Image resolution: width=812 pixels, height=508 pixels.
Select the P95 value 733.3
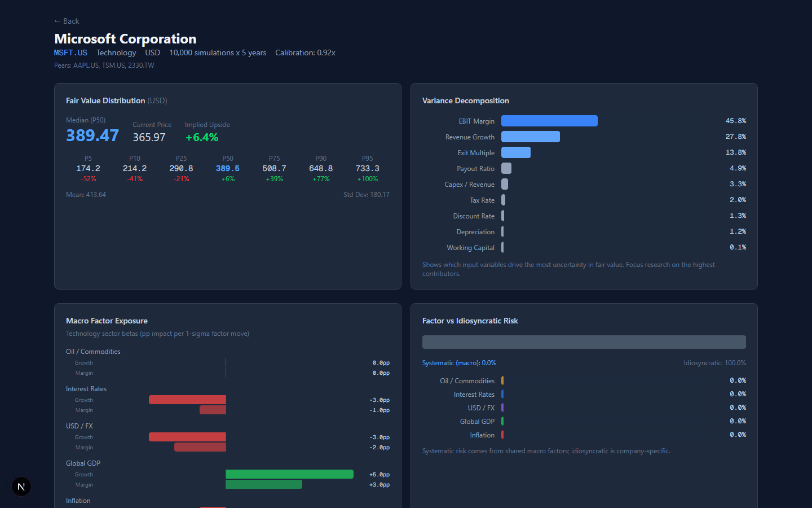[367, 168]
